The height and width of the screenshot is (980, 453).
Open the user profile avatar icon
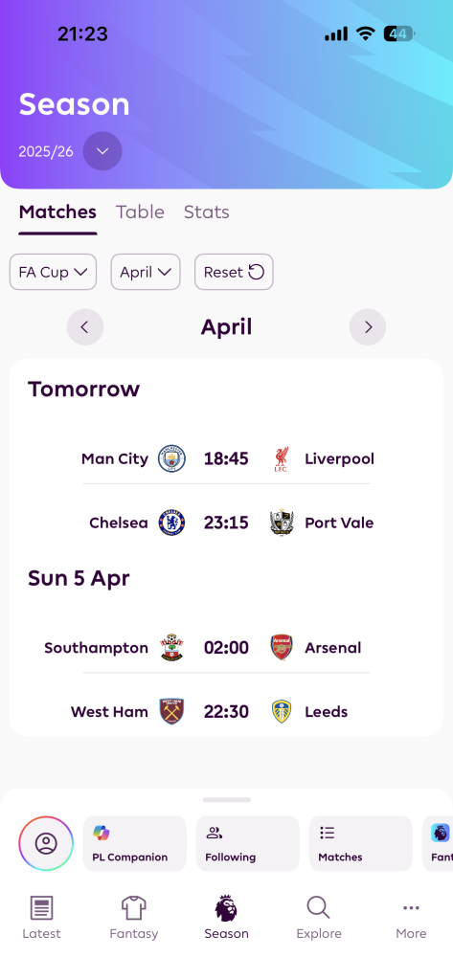point(46,844)
